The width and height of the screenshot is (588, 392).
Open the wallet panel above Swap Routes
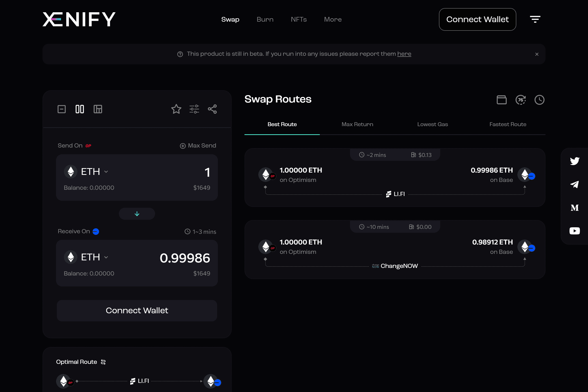[502, 100]
